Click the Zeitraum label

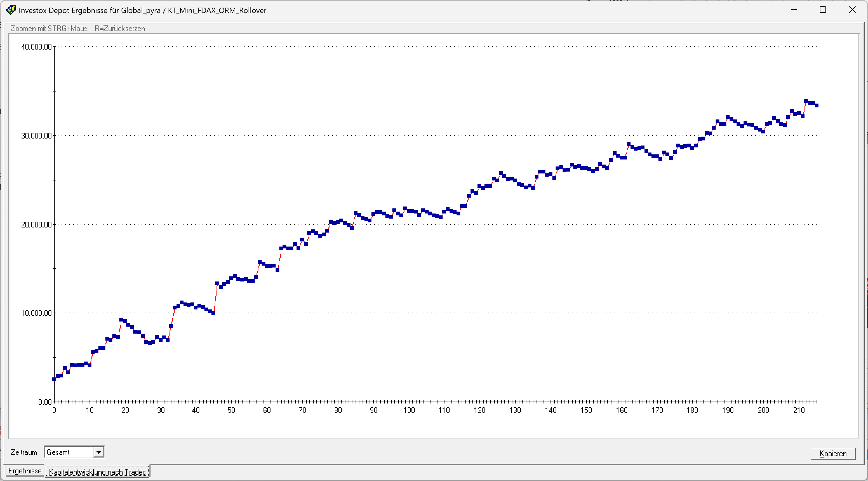(23, 452)
